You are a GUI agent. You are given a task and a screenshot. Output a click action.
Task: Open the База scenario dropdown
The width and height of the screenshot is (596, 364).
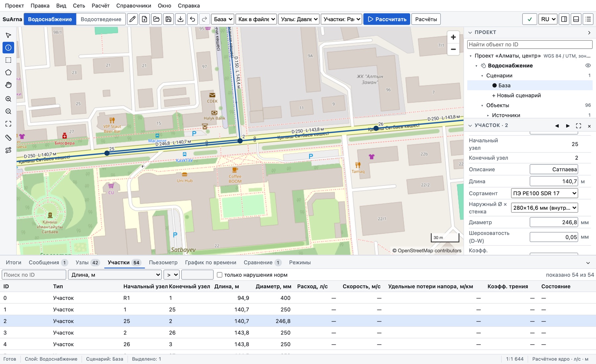tap(223, 19)
